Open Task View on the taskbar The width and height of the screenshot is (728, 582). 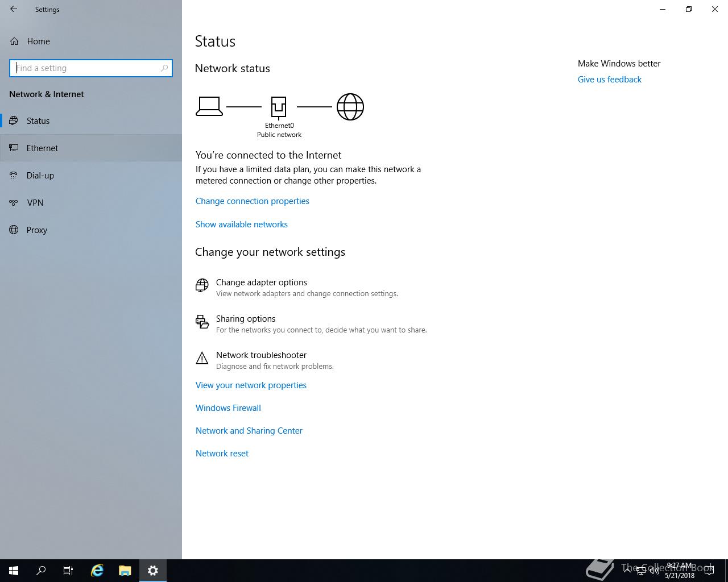coord(68,571)
